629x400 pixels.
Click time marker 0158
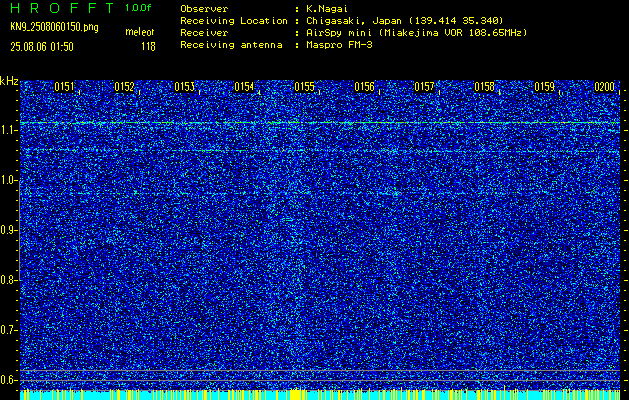coord(485,87)
